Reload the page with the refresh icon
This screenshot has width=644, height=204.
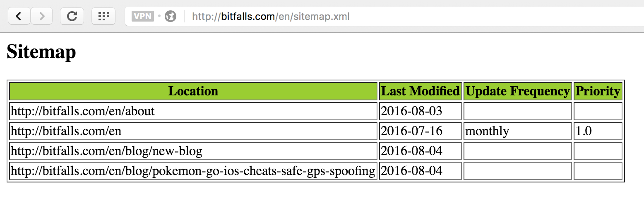(x=72, y=16)
